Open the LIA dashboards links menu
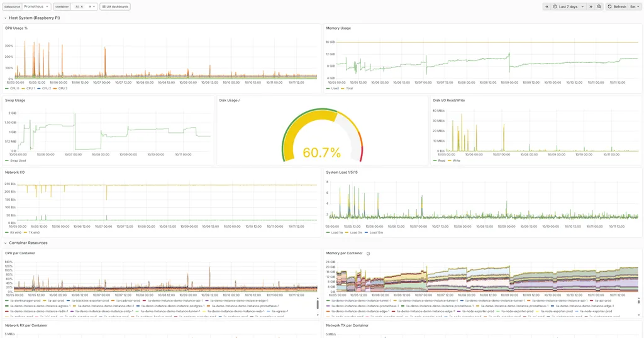 click(x=115, y=6)
